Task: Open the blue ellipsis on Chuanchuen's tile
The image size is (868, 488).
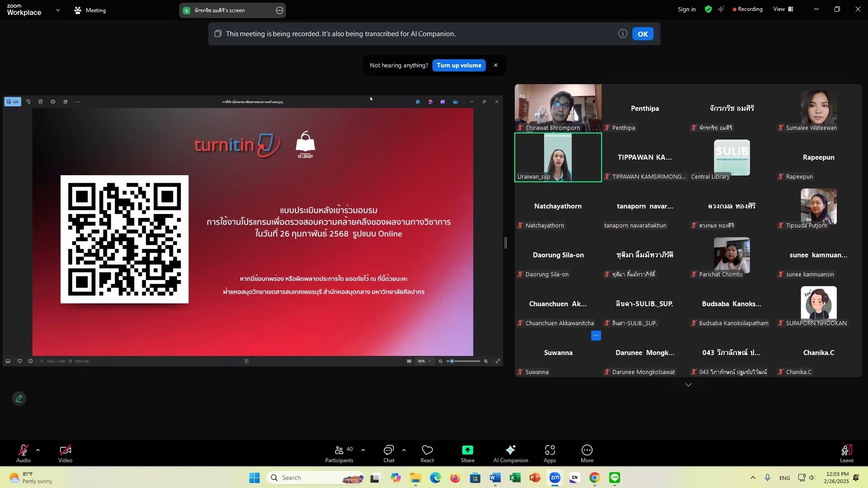Action: 596,336
